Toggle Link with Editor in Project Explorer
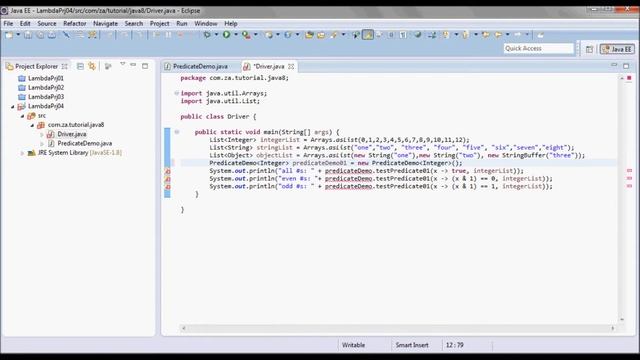 coord(92,66)
